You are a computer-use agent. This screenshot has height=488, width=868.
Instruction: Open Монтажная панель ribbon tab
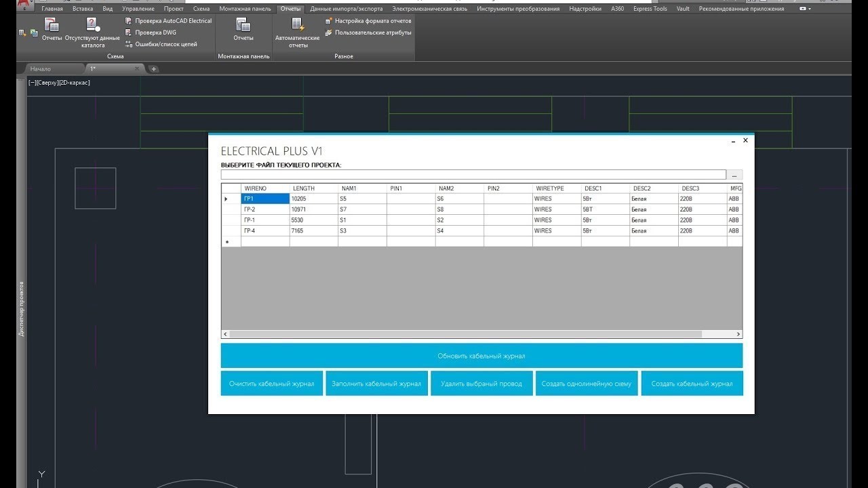[245, 9]
